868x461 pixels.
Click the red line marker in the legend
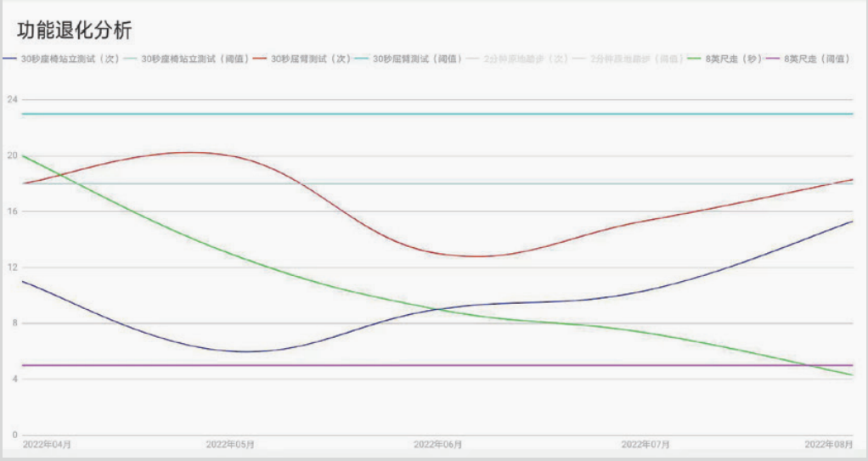(x=261, y=59)
